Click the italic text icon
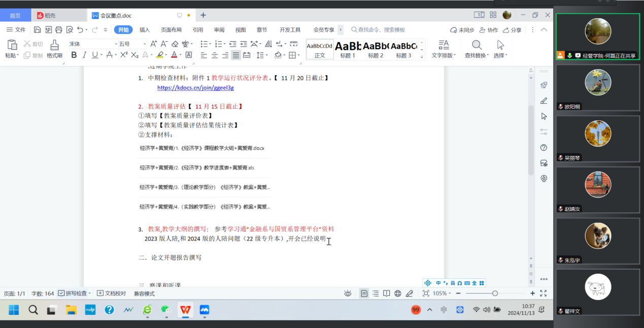Screen dimensions: 644x328 click(x=85, y=55)
